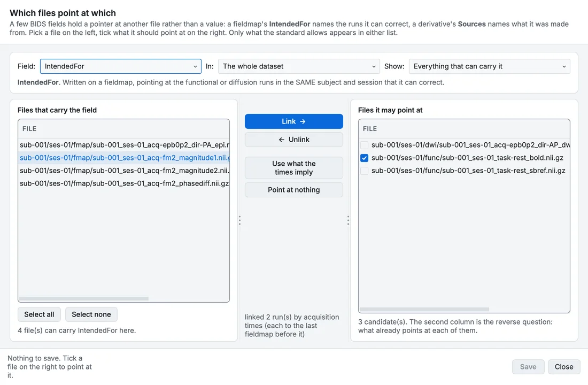Click Use what the times imply

(293, 168)
